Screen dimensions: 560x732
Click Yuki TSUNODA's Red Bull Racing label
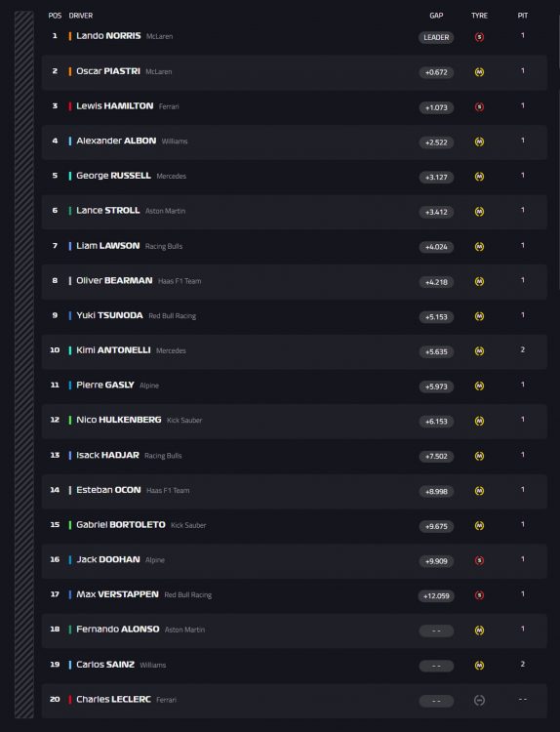[173, 316]
